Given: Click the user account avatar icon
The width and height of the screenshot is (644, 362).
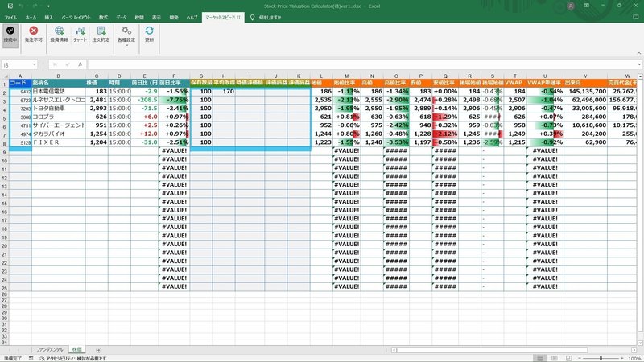Looking at the screenshot, I should [x=571, y=6].
